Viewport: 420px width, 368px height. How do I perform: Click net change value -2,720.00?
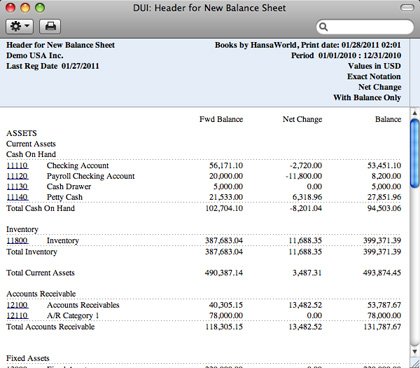(x=306, y=166)
